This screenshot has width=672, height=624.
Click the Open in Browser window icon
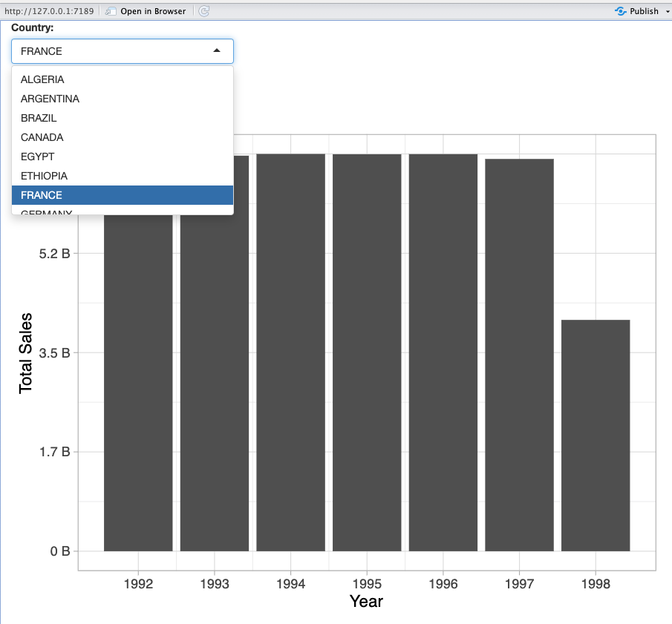[x=111, y=11]
